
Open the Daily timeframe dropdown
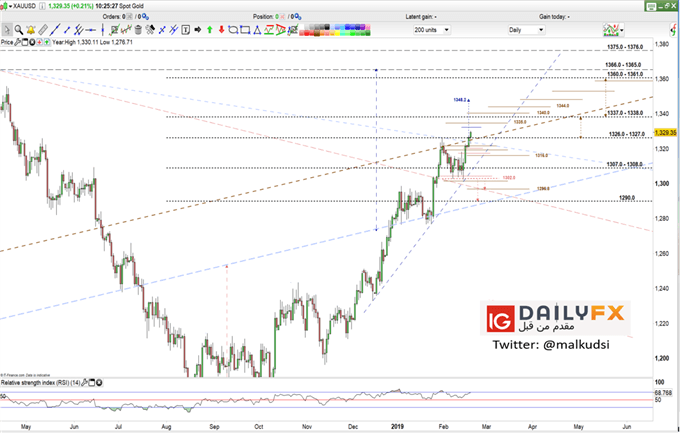(526, 30)
